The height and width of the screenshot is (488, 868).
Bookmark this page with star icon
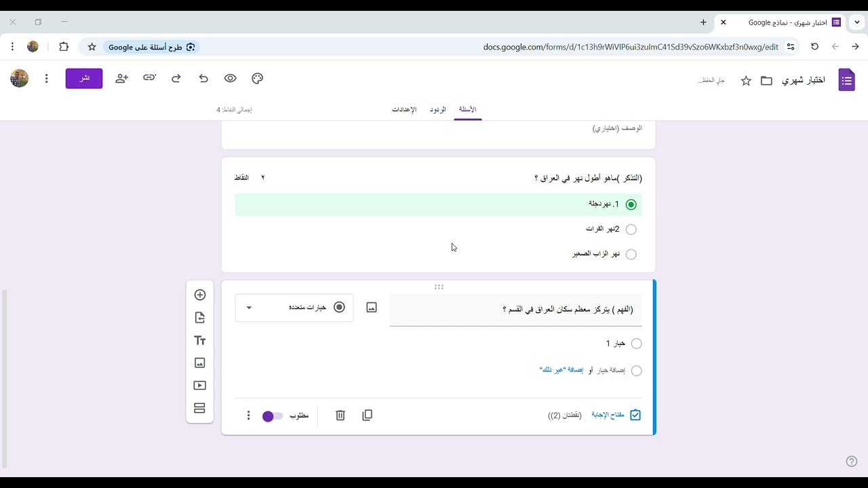[92, 47]
